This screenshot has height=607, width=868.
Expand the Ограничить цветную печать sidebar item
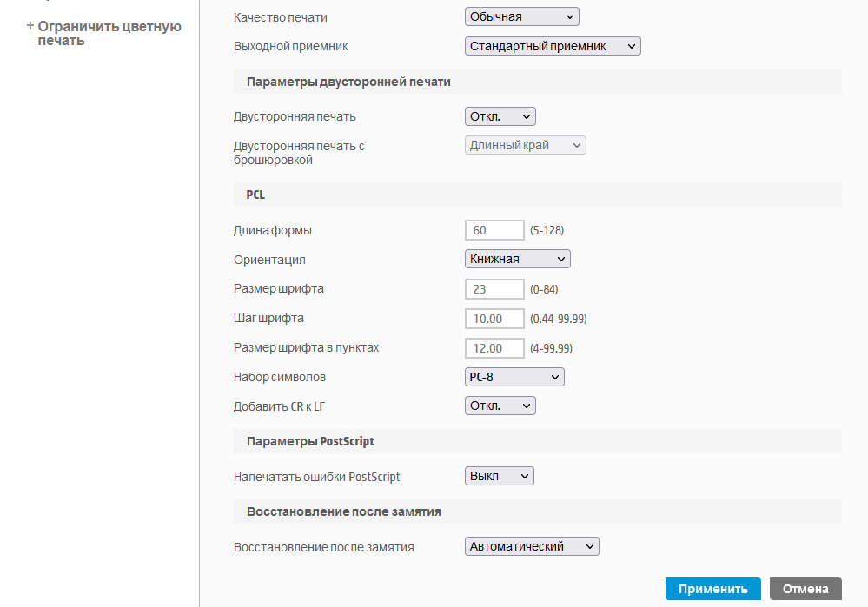[x=30, y=26]
